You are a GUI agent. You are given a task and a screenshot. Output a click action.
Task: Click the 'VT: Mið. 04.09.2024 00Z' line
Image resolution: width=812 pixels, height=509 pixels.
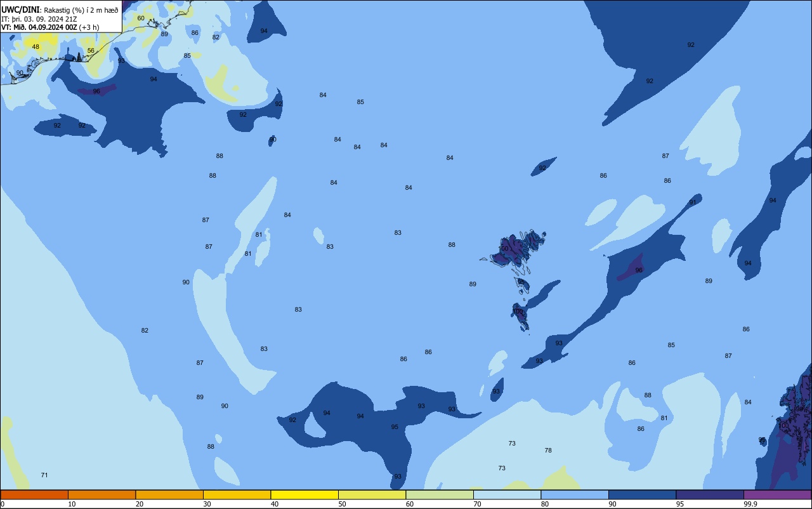pyautogui.click(x=39, y=27)
